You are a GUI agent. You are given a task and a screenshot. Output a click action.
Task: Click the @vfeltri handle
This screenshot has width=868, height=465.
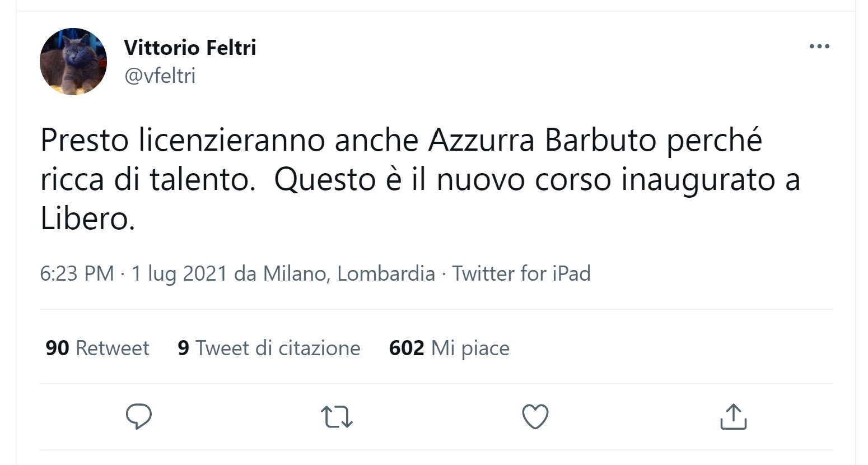point(160,75)
